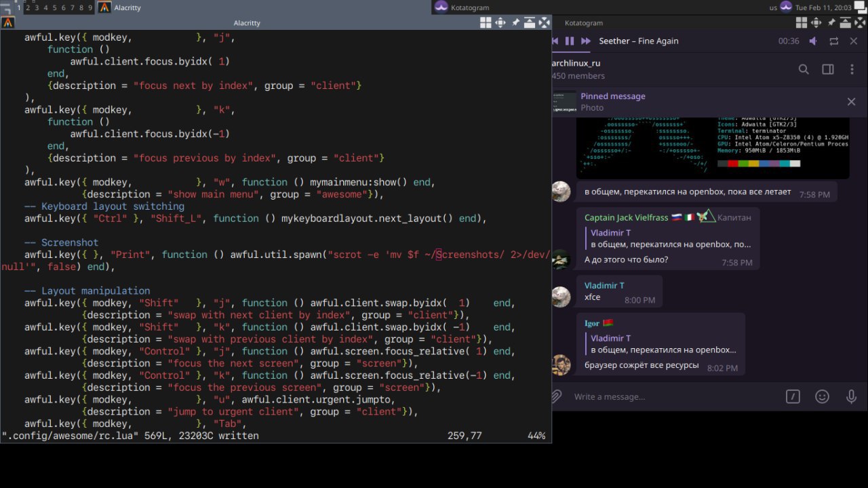The width and height of the screenshot is (868, 488).
Task: Click Vladimir T name above xfce message
Action: point(604,286)
